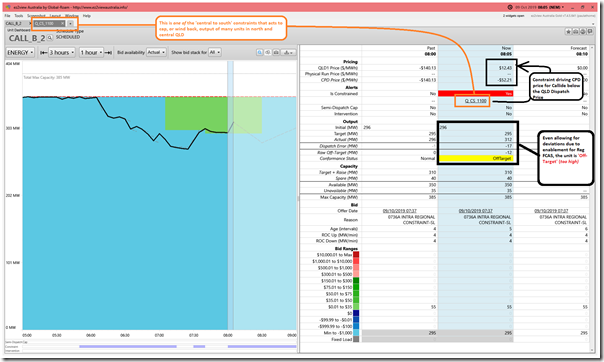The height and width of the screenshot is (362, 604).
Task: Open the Q_CS_1100 constraint link
Action: tap(476, 101)
